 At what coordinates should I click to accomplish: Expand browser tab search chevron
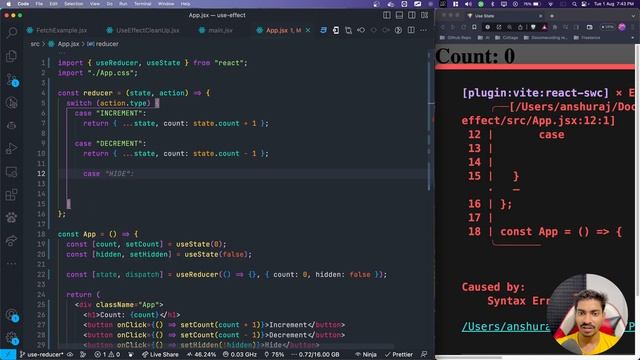(633, 16)
